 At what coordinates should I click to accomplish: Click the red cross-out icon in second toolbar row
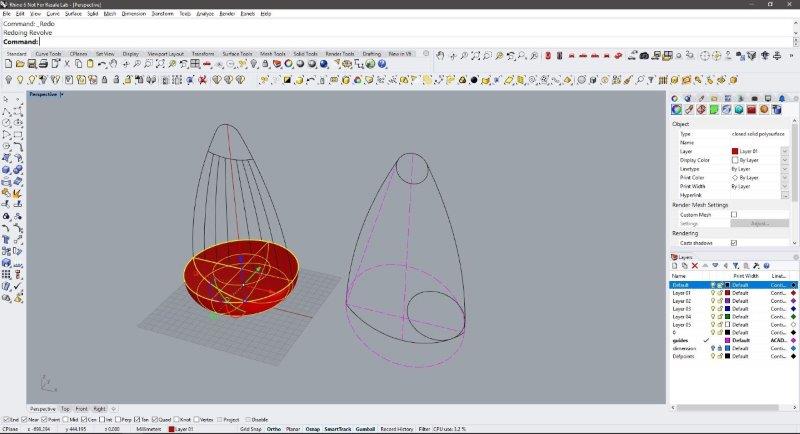pyautogui.click(x=203, y=80)
